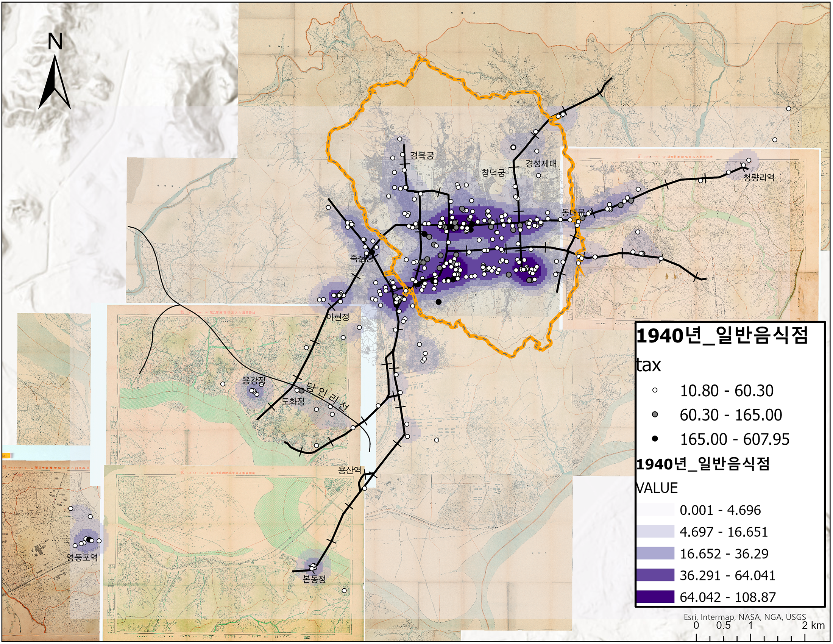Click the 청량리역 station label

coord(759,177)
